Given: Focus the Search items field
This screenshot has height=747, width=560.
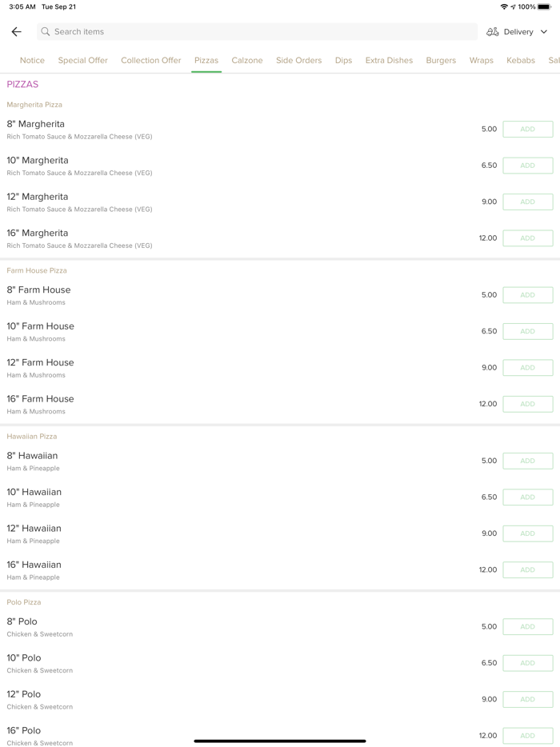Looking at the screenshot, I should point(256,32).
